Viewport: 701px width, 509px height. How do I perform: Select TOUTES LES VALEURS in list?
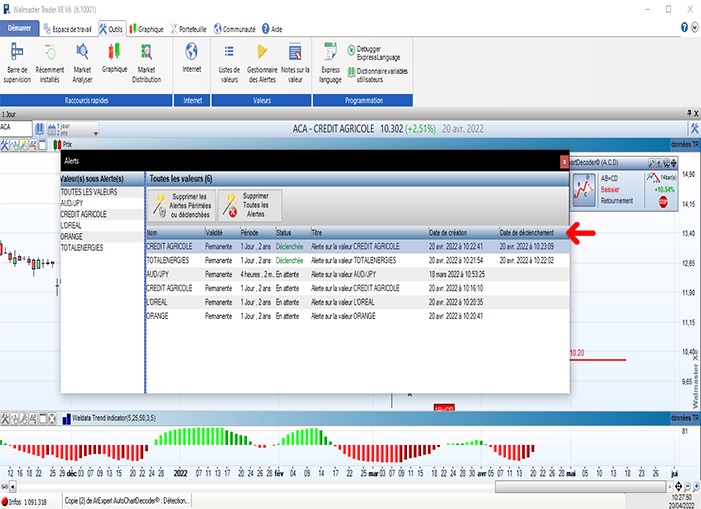pyautogui.click(x=102, y=192)
